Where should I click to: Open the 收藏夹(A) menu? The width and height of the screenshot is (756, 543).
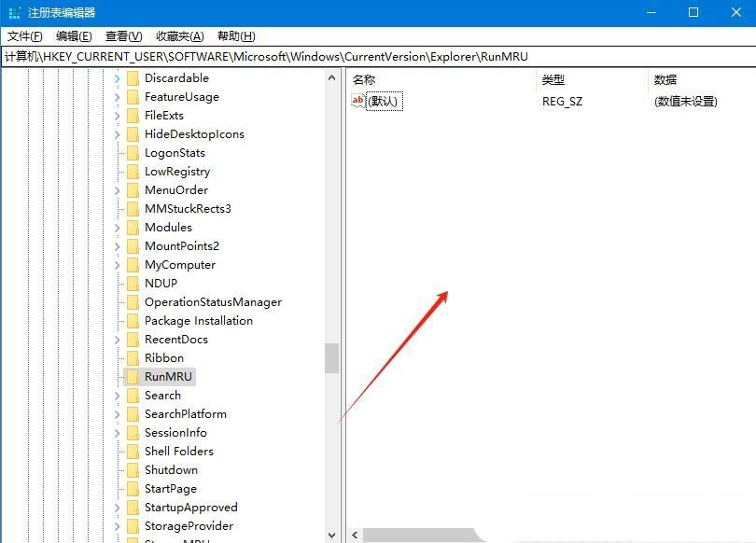point(179,36)
